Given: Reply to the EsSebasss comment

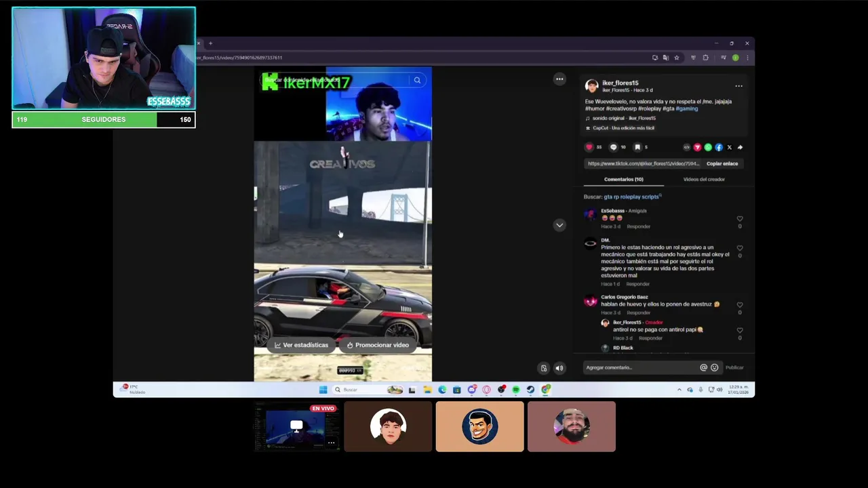Looking at the screenshot, I should [x=638, y=226].
